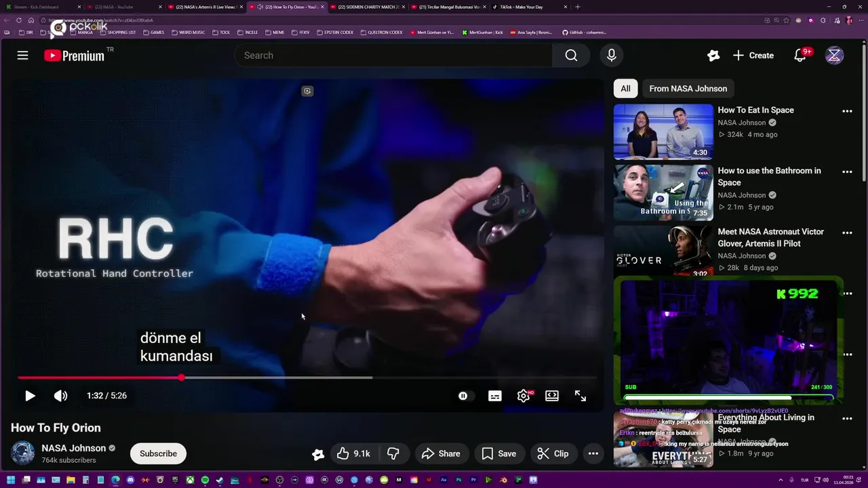Open Spotify from taskbar
The image size is (868, 488).
click(x=205, y=481)
